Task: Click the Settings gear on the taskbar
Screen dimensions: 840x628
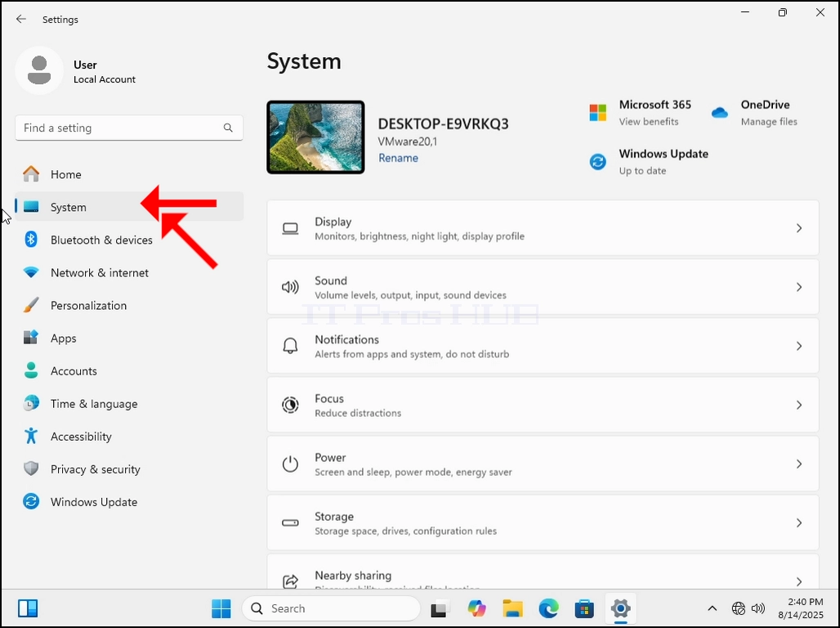Action: click(x=620, y=608)
